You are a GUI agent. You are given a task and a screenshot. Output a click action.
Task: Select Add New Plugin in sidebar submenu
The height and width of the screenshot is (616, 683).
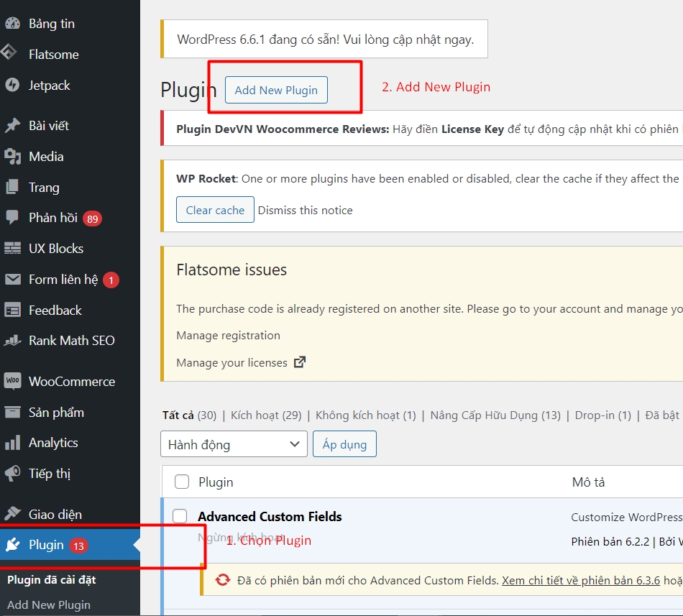click(x=49, y=604)
